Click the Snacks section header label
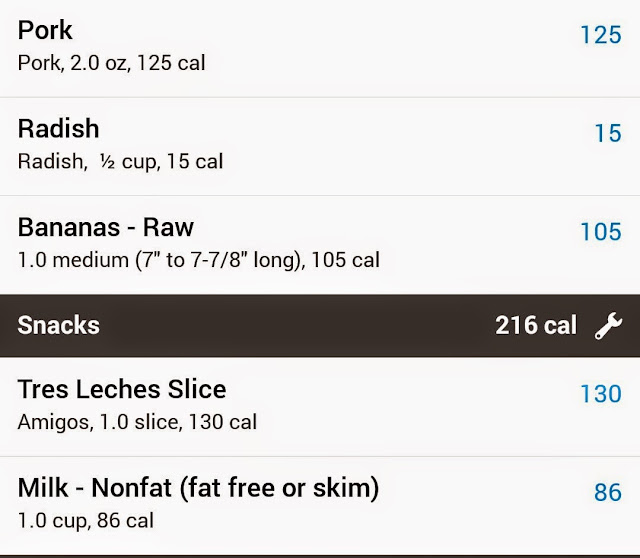Viewport: 640px width, 558px height. point(58,325)
